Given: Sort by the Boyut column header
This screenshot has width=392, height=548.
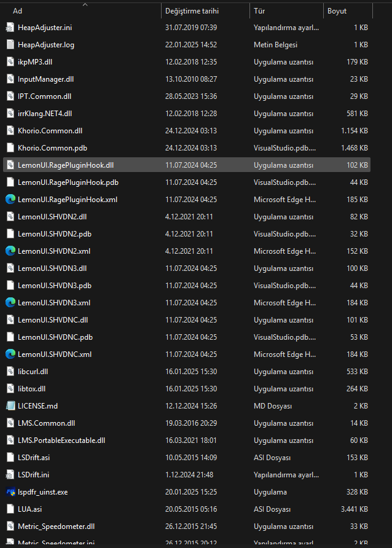Looking at the screenshot, I should coord(337,11).
